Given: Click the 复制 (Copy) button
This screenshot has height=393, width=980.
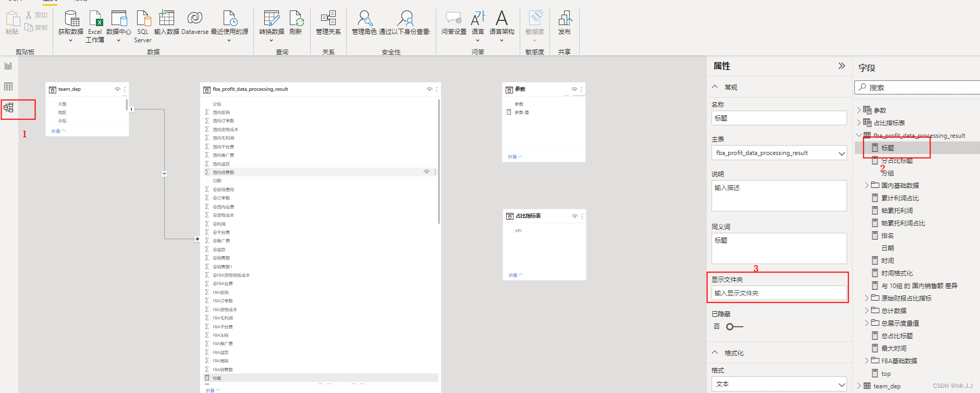Looking at the screenshot, I should coord(36,27).
